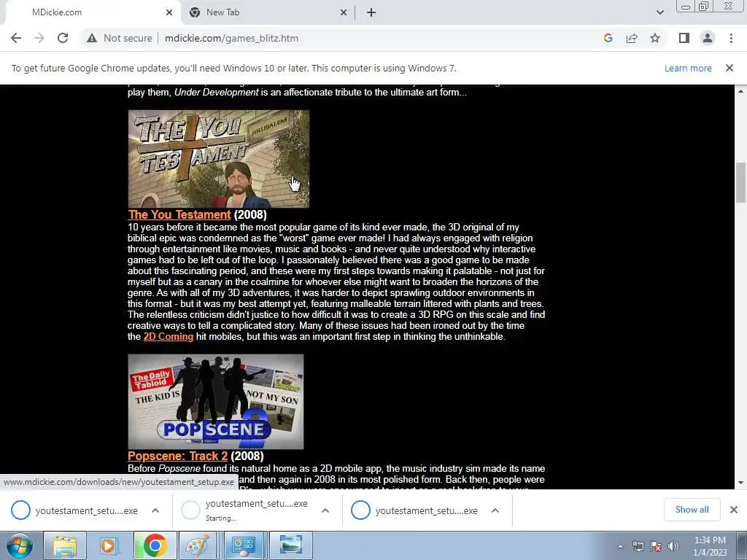The height and width of the screenshot is (560, 747).
Task: Follow the 2D Coming link
Action: 169,337
